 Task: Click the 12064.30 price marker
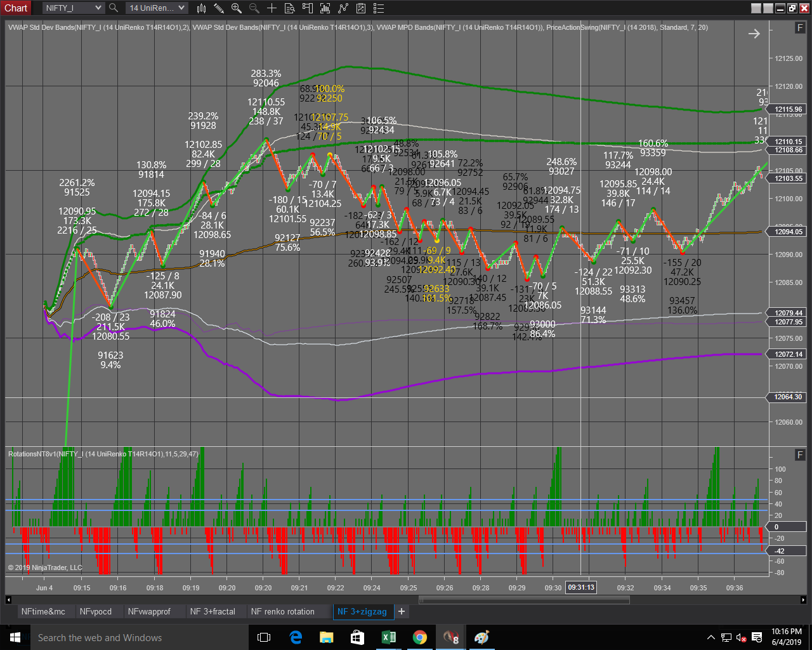(789, 397)
